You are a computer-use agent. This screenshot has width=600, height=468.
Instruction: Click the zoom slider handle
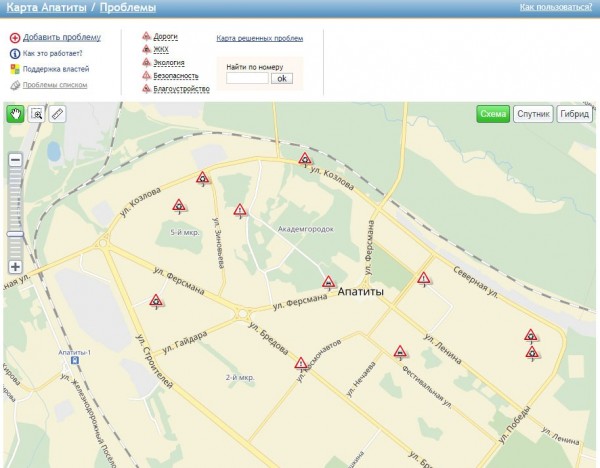pyautogui.click(x=15, y=234)
